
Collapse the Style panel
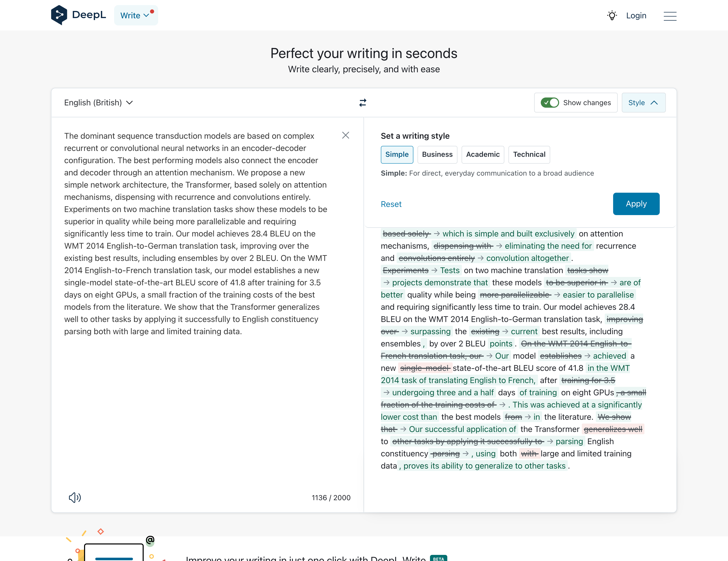click(x=643, y=103)
